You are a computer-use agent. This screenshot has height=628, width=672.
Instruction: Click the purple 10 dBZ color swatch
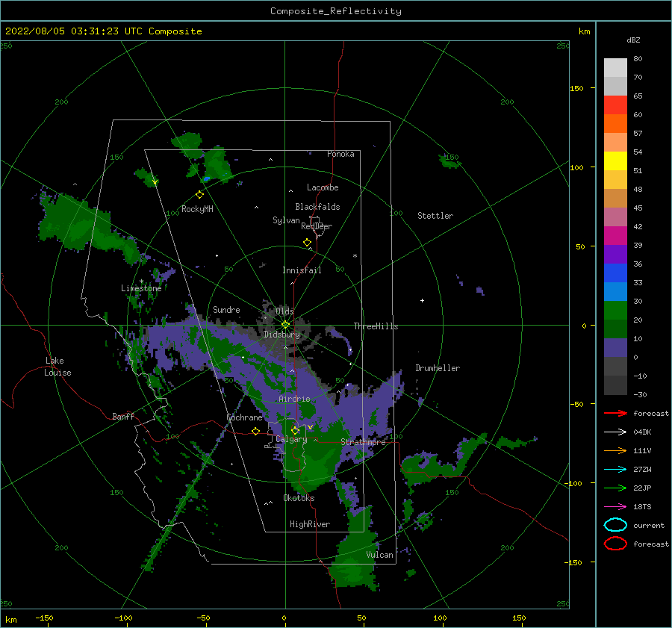[x=615, y=348]
